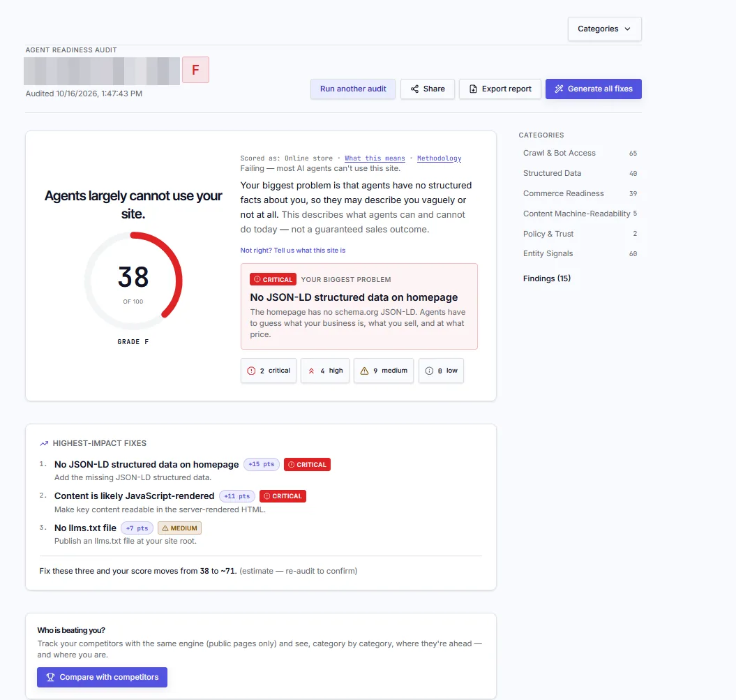736x700 pixels.
Task: Click the high double-chevron icon
Action: (311, 371)
